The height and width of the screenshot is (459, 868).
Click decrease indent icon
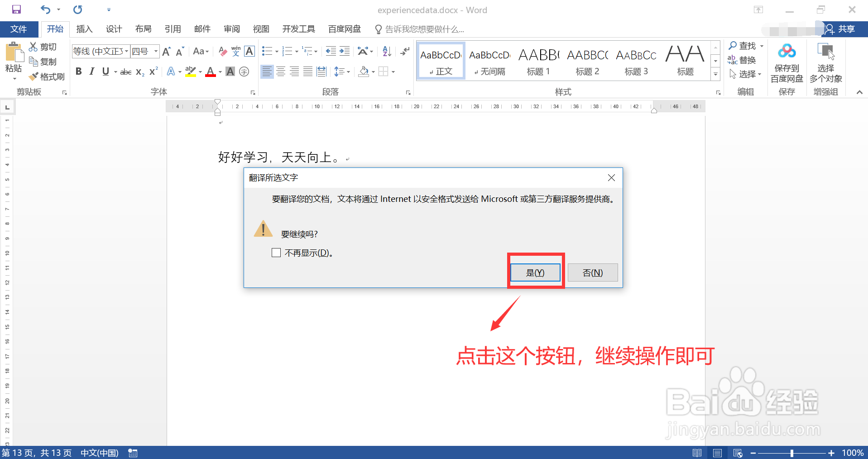331,51
